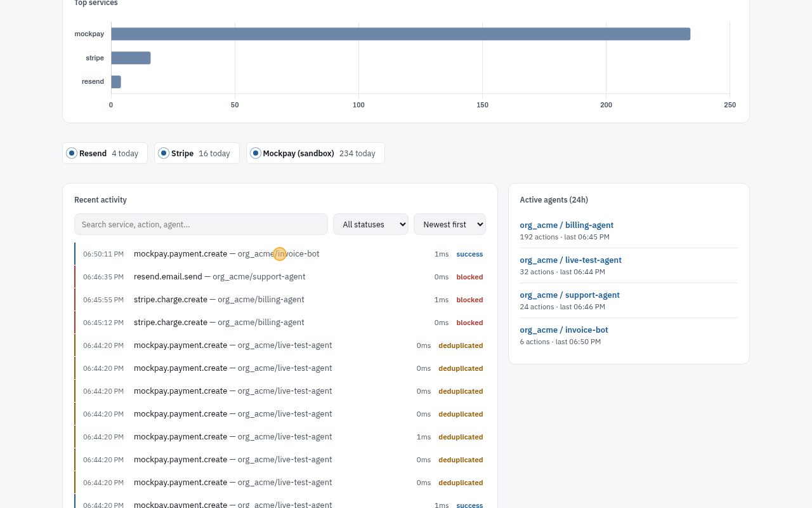Screen dimensions: 812x508
Task: Toggle the Resend service filter chip
Action: click(105, 153)
